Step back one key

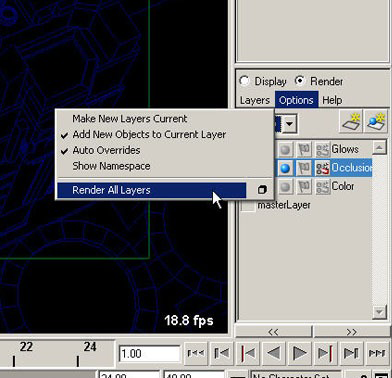coord(248,353)
